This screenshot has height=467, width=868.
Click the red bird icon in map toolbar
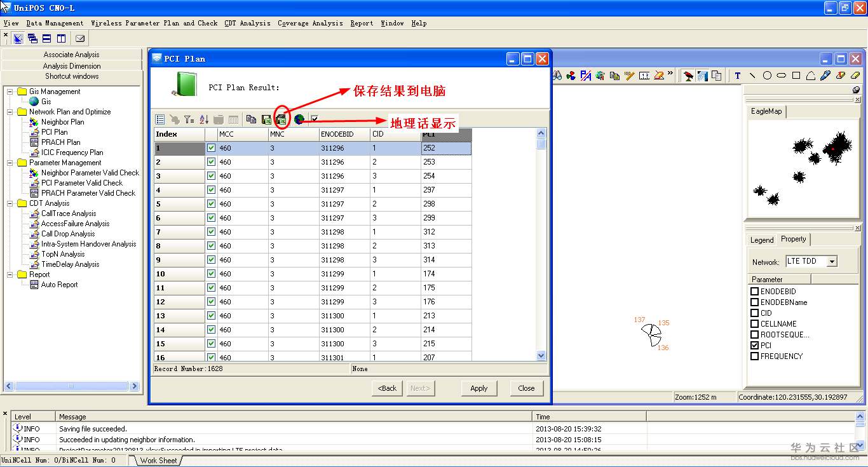[688, 76]
